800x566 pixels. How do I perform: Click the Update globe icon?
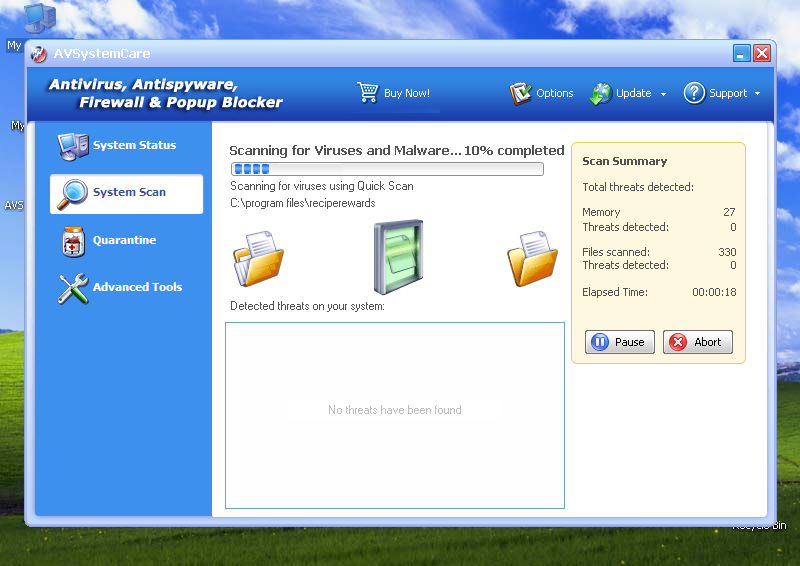(601, 94)
